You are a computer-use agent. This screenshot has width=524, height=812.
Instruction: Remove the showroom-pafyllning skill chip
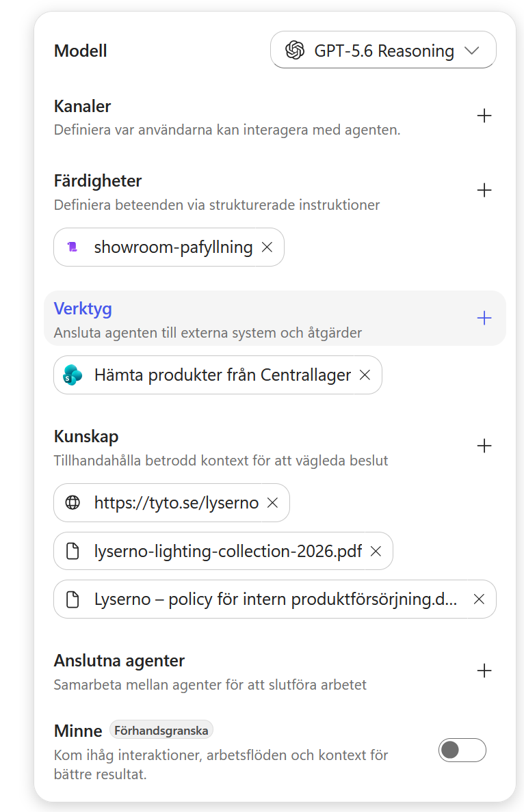coord(267,247)
